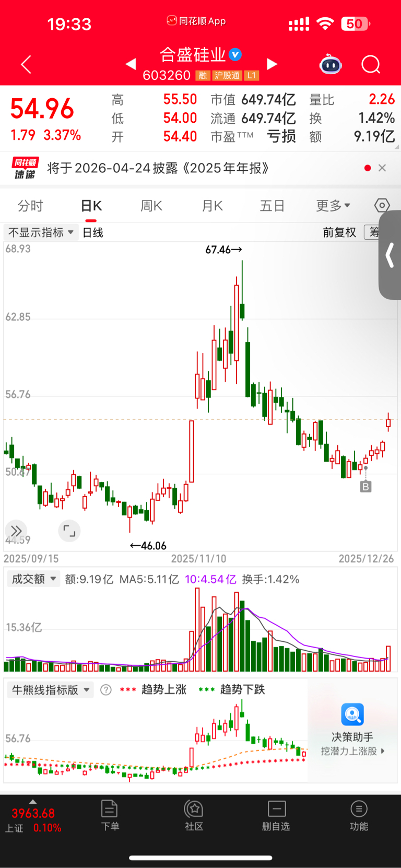Image resolution: width=401 pixels, height=868 pixels.
Task: Open the 不显示指标 indicator dropdown
Action: click(x=41, y=232)
